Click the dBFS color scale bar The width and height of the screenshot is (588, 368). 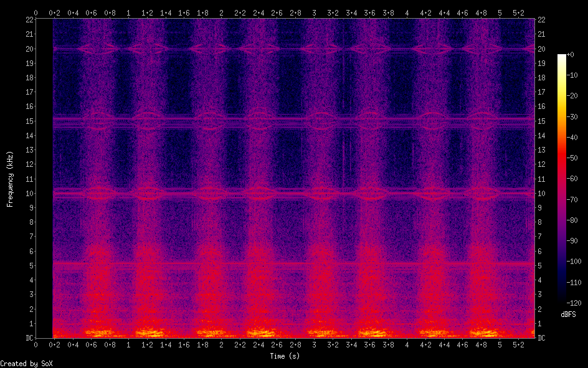tap(561, 178)
